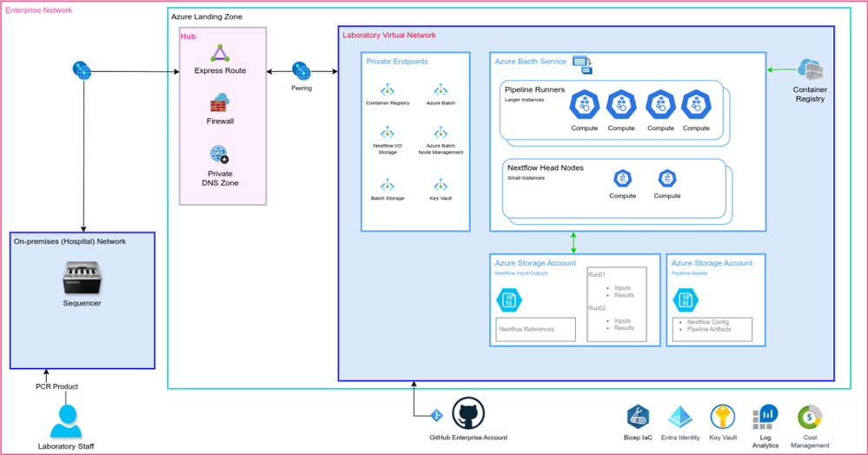The width and height of the screenshot is (868, 455).
Task: Select the blue diamond icon beside GitHub
Action: point(437,414)
